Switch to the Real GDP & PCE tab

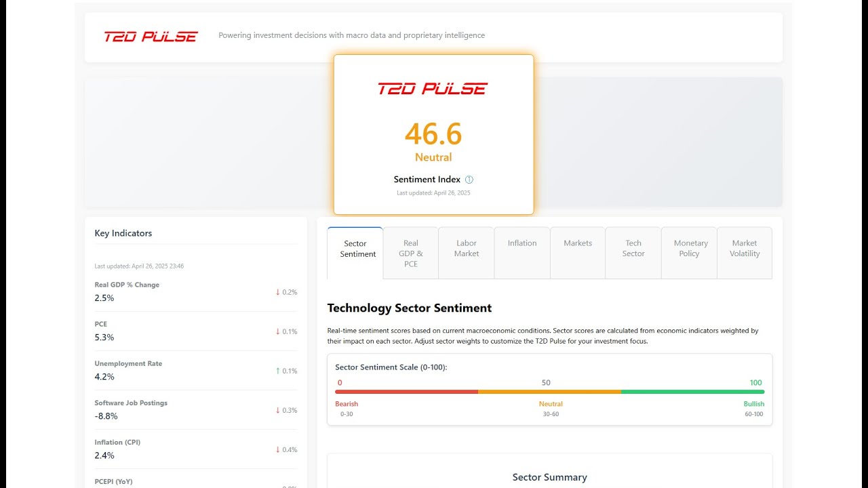pyautogui.click(x=411, y=253)
